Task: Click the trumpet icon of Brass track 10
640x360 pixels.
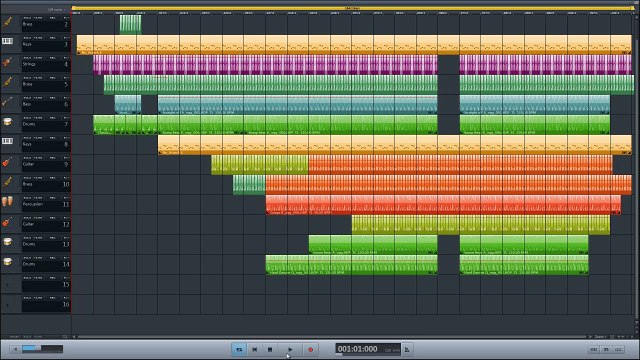Action: click(7, 182)
